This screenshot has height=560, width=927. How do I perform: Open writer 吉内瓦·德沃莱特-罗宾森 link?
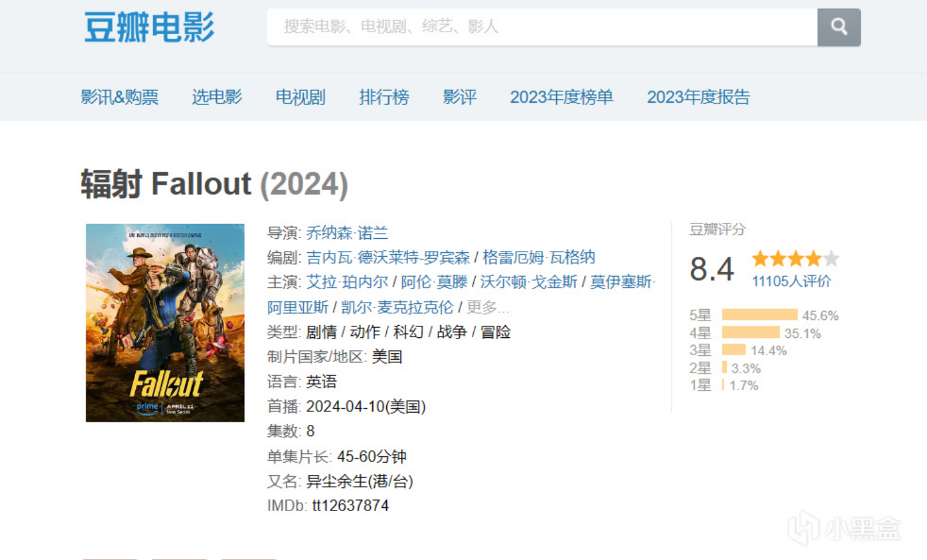pos(388,257)
